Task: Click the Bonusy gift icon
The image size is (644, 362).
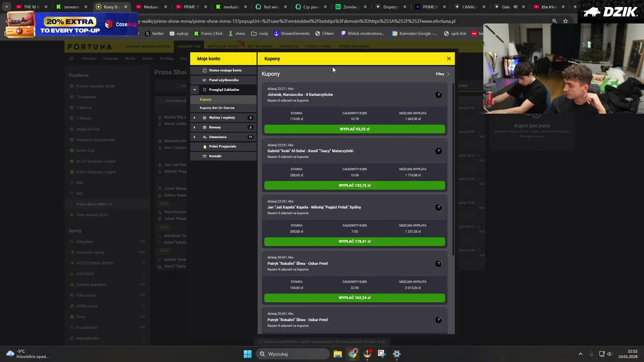Action: pyautogui.click(x=204, y=127)
